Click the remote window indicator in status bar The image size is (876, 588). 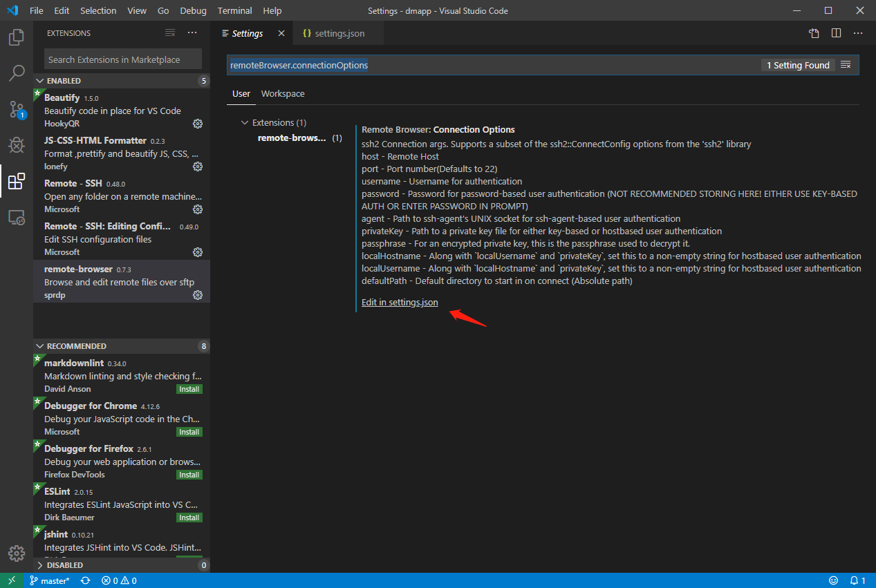tap(12, 580)
